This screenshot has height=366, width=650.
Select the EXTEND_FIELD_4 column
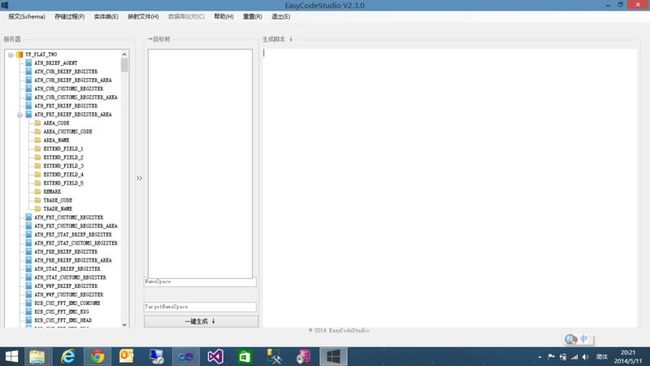63,175
